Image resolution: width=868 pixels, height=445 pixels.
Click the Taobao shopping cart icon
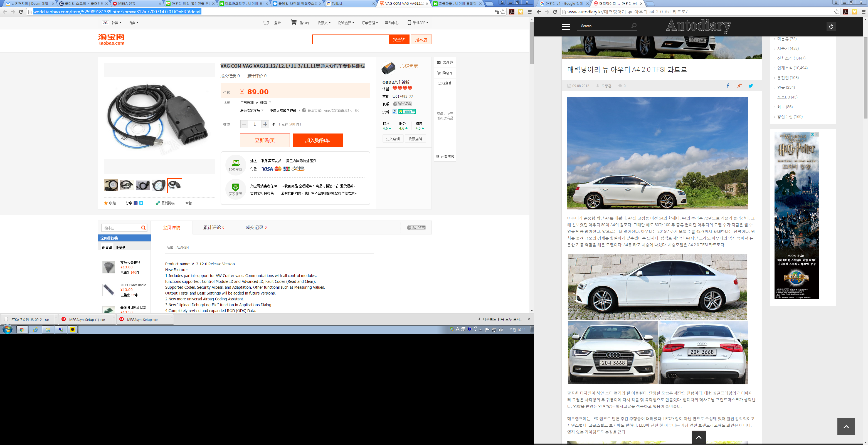294,23
